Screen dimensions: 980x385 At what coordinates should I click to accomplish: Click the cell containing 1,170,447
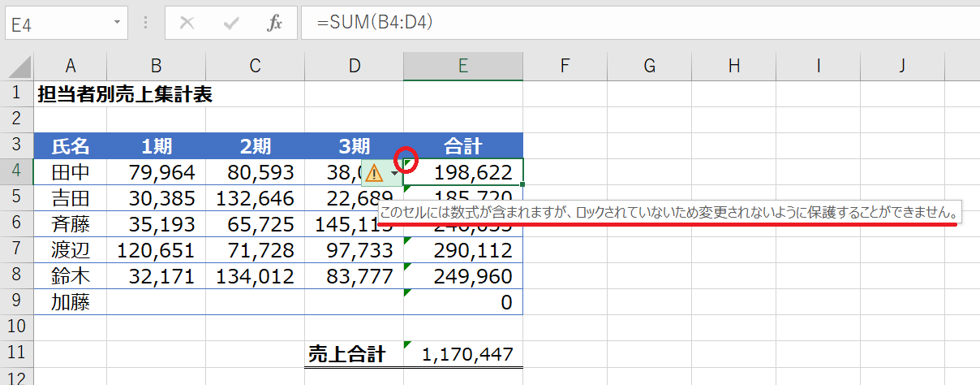coord(466,354)
